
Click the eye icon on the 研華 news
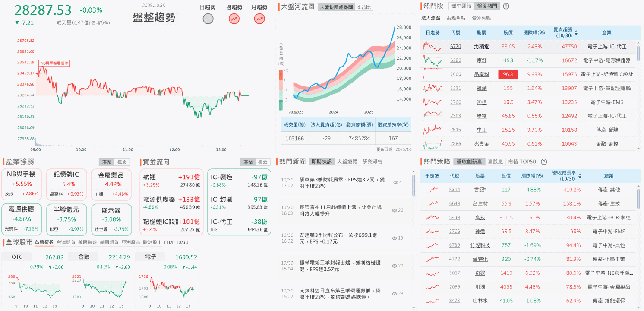click(395, 183)
